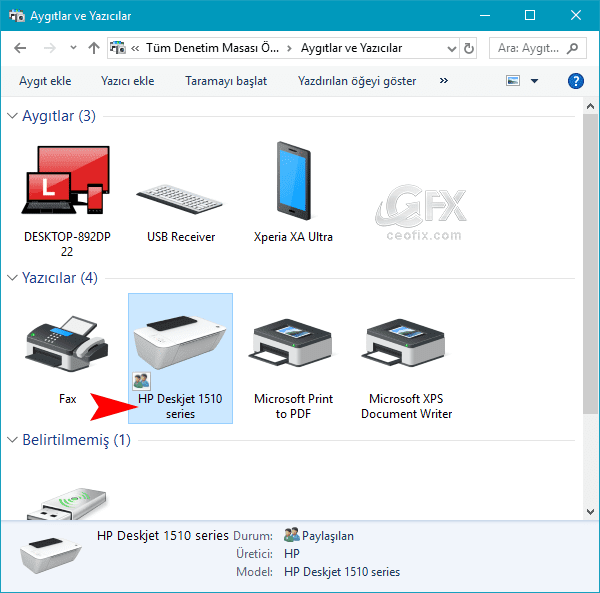This screenshot has height=593, width=600.
Task: Select the wireless USB dongle under Belirtilmemiş
Action: pyautogui.click(x=67, y=503)
